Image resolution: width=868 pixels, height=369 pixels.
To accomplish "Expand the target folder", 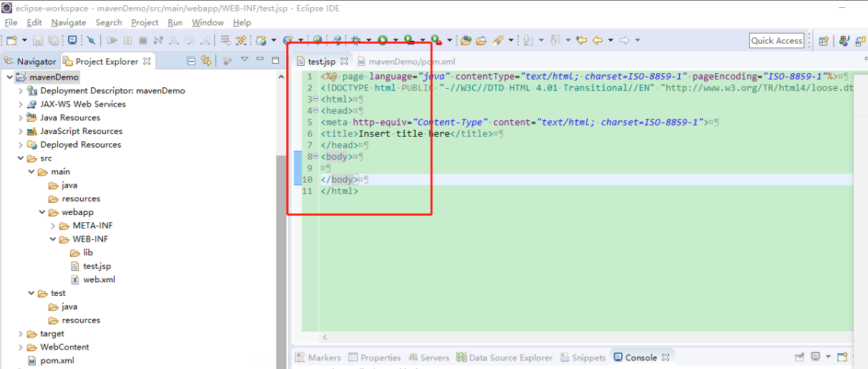I will tap(20, 334).
